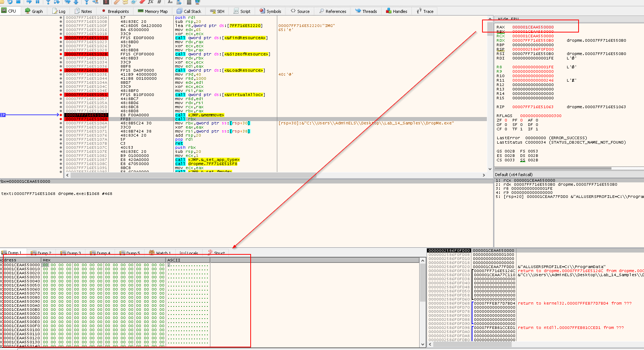The height and width of the screenshot is (350, 644).
Task: Open the Notes tab
Action: click(83, 11)
